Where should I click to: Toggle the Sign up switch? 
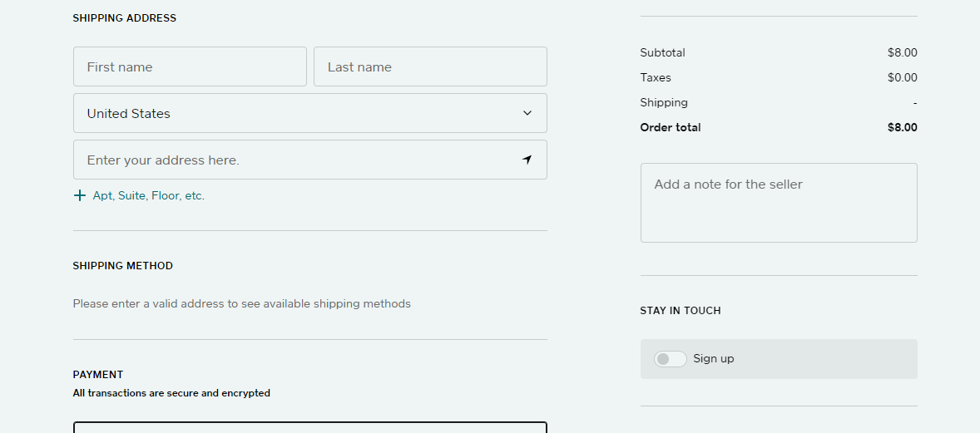click(x=670, y=359)
